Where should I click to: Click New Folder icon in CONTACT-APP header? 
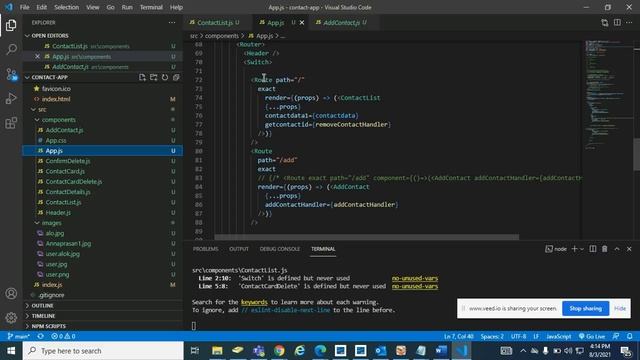tap(153, 77)
